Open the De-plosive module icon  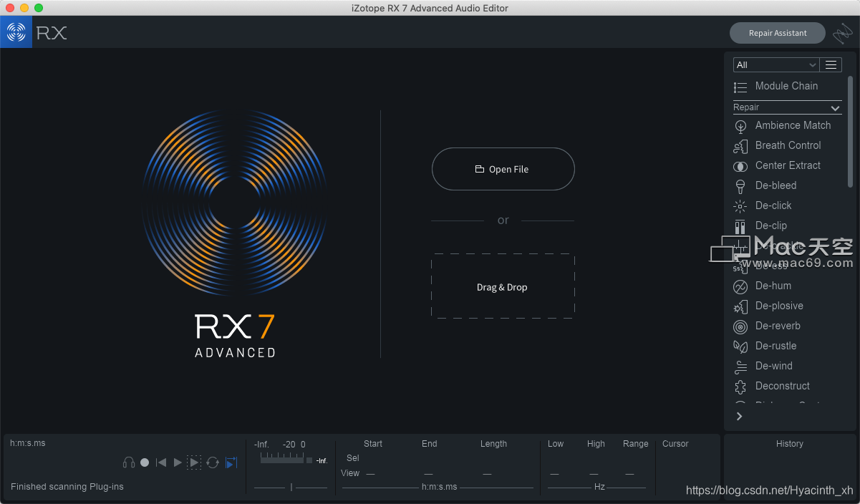pos(740,306)
